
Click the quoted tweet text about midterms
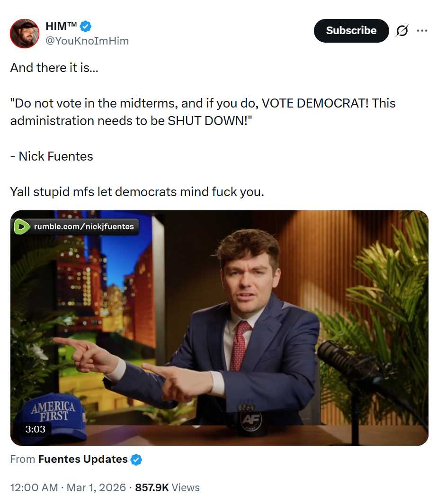pos(203,112)
